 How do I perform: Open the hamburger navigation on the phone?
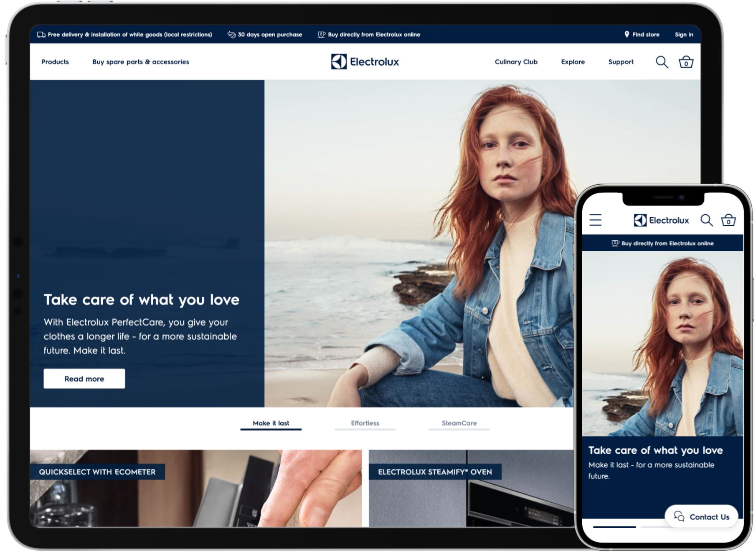tap(595, 220)
